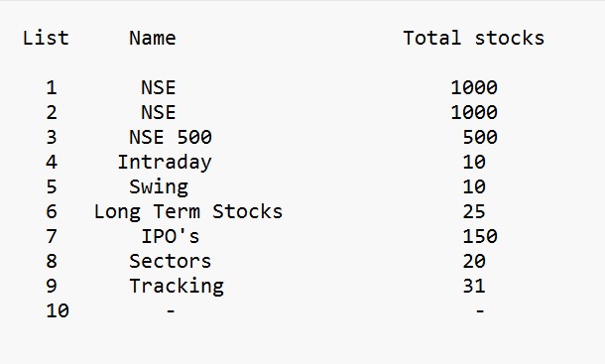Image resolution: width=605 pixels, height=364 pixels.
Task: Click the dash in row 10 Name column
Action: coord(171,310)
